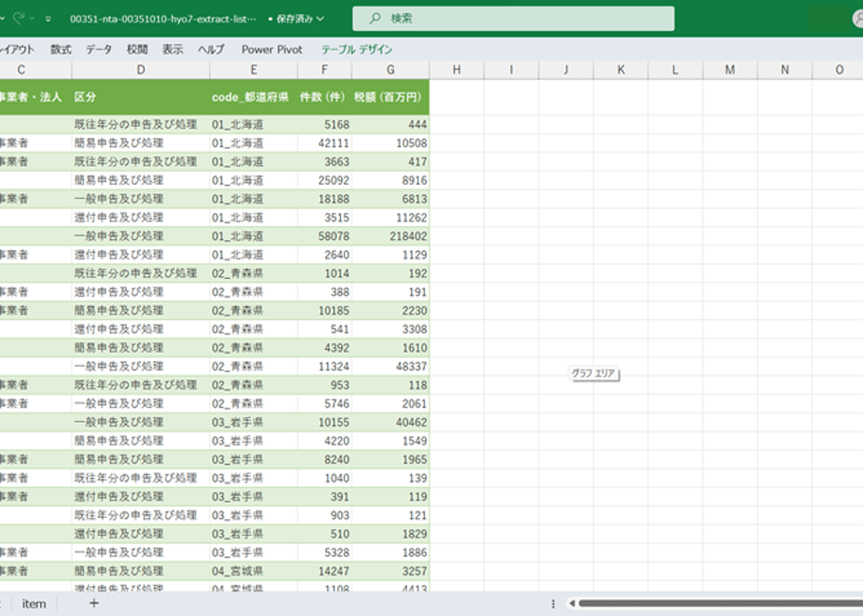Click the horizontal scrollbar thumb

coord(720,604)
